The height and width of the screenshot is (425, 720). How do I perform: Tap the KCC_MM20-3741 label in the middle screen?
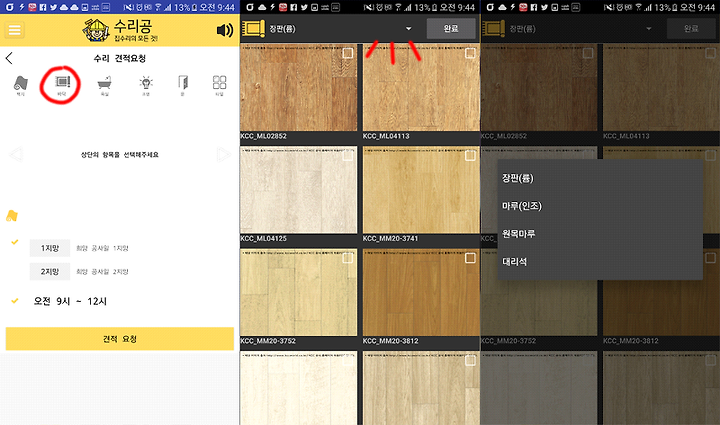tap(391, 239)
